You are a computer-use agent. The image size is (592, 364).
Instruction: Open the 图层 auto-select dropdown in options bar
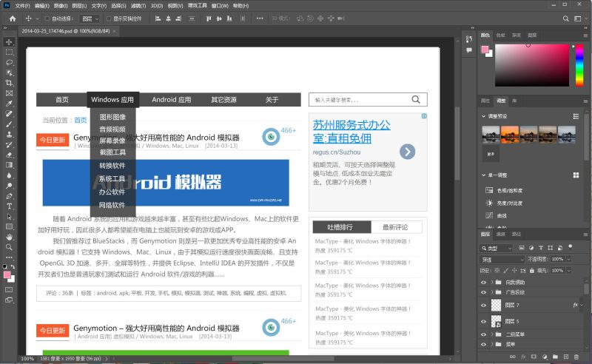point(90,18)
